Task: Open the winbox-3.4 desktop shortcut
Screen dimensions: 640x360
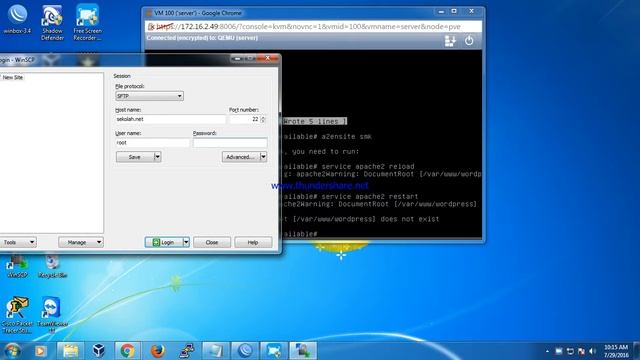Action: [x=17, y=19]
